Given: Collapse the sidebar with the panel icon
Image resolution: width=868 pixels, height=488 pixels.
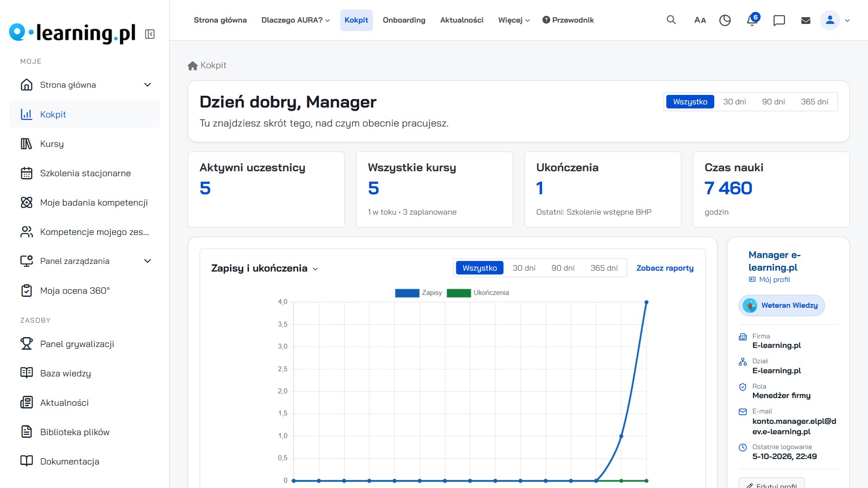Looking at the screenshot, I should pyautogui.click(x=150, y=34).
